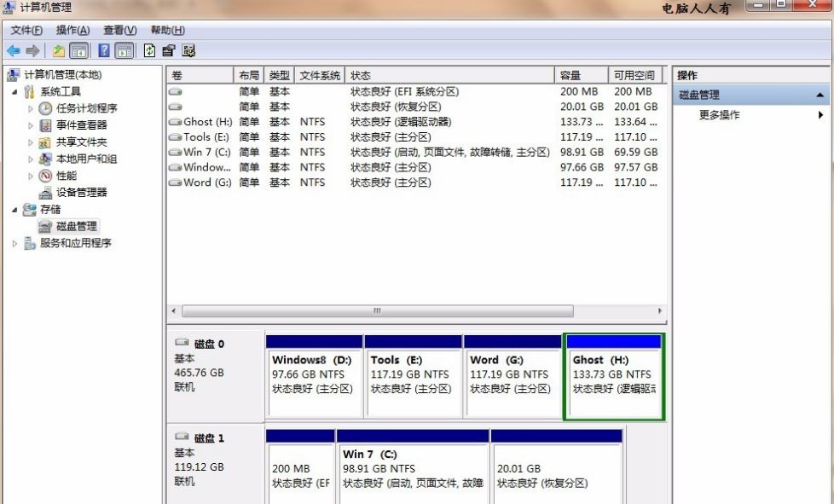834x504 pixels.
Task: Toggle the show/hide action pane icon
Action: point(125,51)
